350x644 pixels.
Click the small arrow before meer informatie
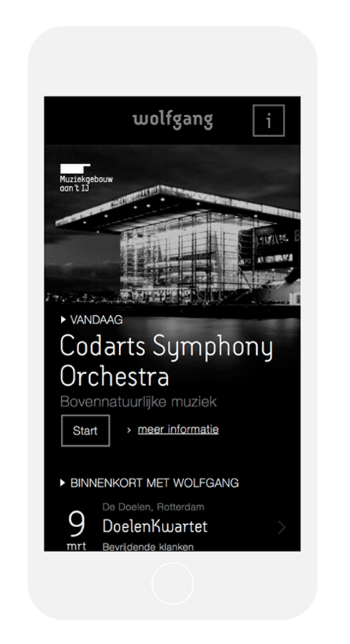(x=129, y=430)
